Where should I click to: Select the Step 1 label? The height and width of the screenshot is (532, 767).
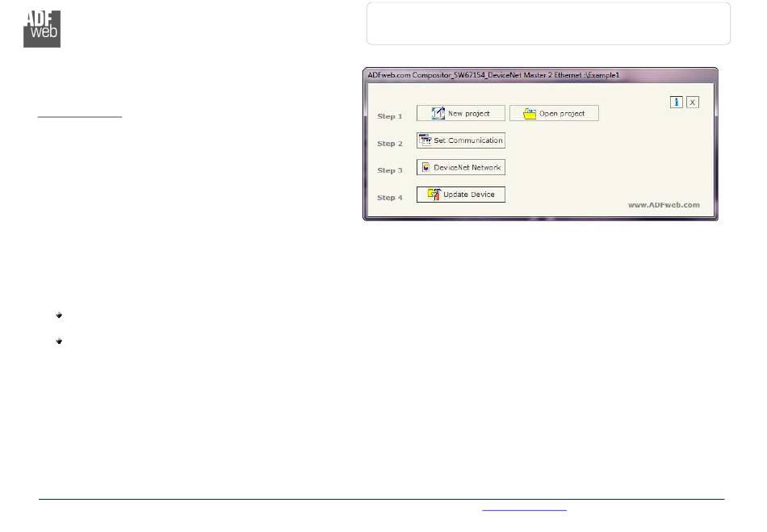[x=390, y=116]
